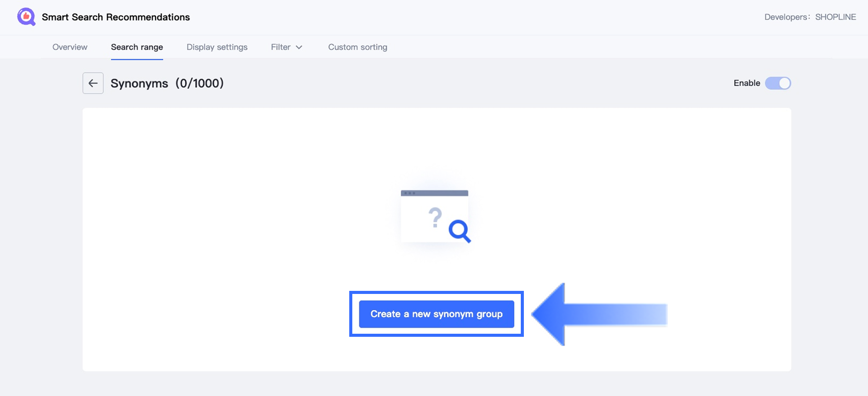This screenshot has height=396, width=868.
Task: Open the Display settings tab
Action: 217,47
